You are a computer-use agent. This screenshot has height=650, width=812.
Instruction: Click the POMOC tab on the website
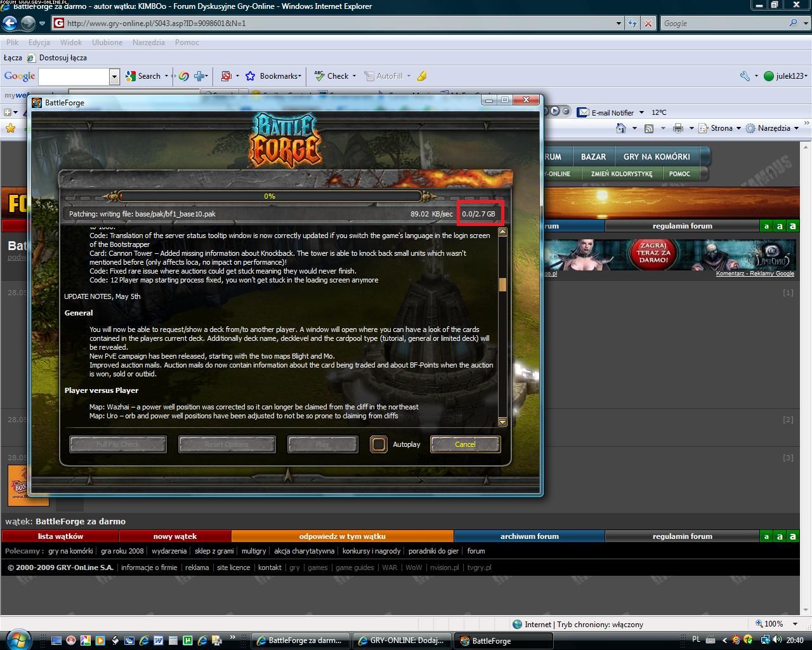[x=679, y=173]
